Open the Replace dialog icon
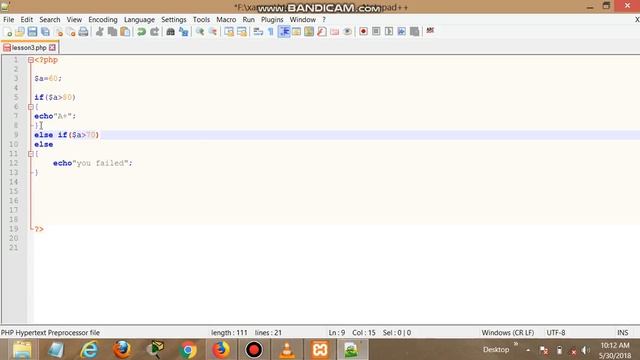The height and width of the screenshot is (360, 640). [183, 32]
